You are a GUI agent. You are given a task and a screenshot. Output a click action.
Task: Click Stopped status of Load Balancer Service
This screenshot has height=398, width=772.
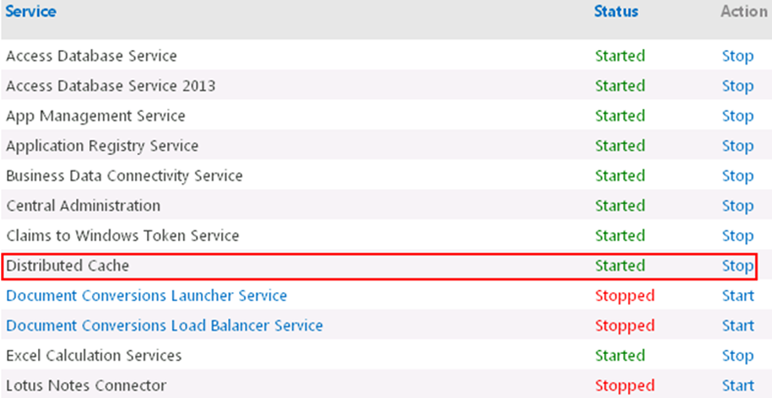625,326
